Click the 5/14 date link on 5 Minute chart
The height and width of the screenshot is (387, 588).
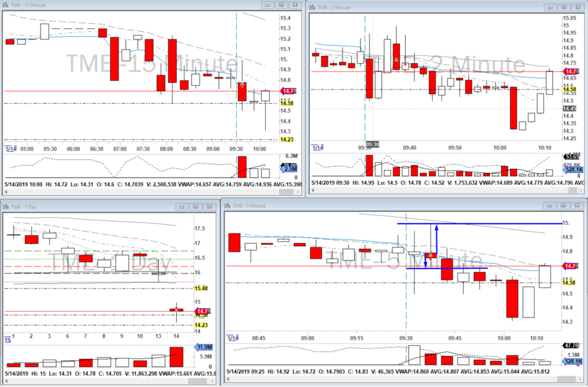[234, 338]
